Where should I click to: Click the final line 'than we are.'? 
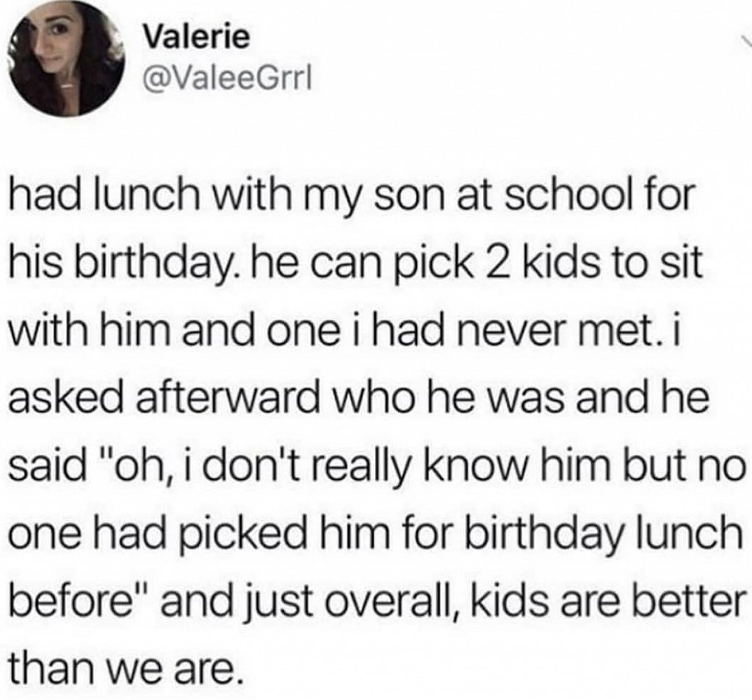click(x=123, y=668)
